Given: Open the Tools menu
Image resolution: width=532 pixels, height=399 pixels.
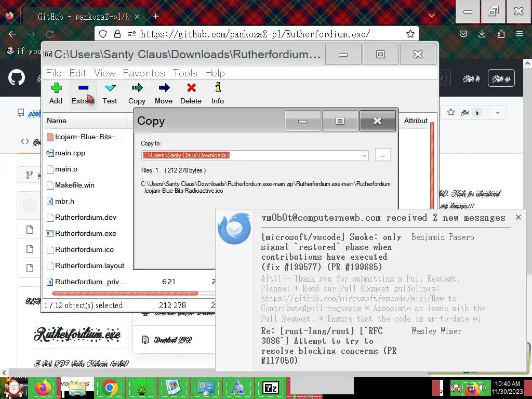Looking at the screenshot, I should tap(185, 73).
